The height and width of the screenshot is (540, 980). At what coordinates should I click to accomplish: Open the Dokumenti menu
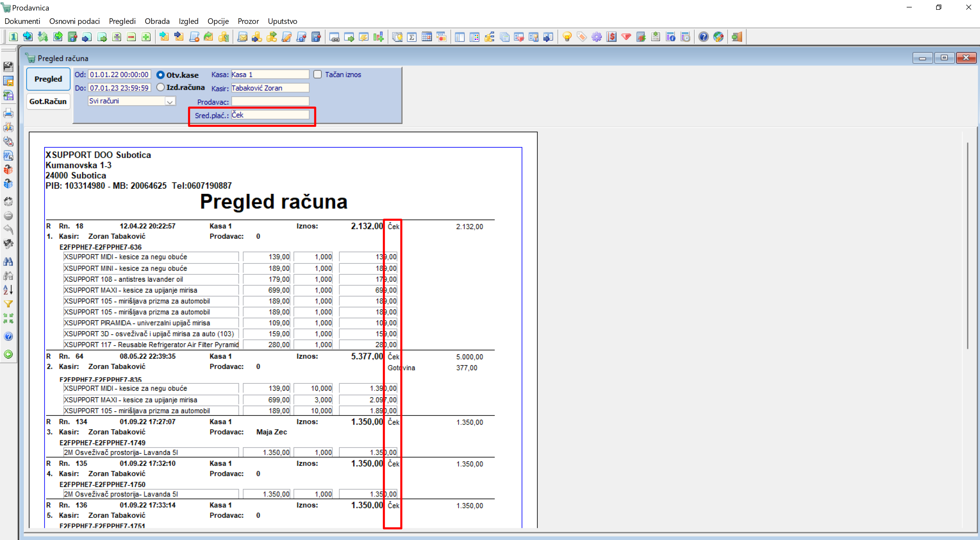[x=22, y=21]
